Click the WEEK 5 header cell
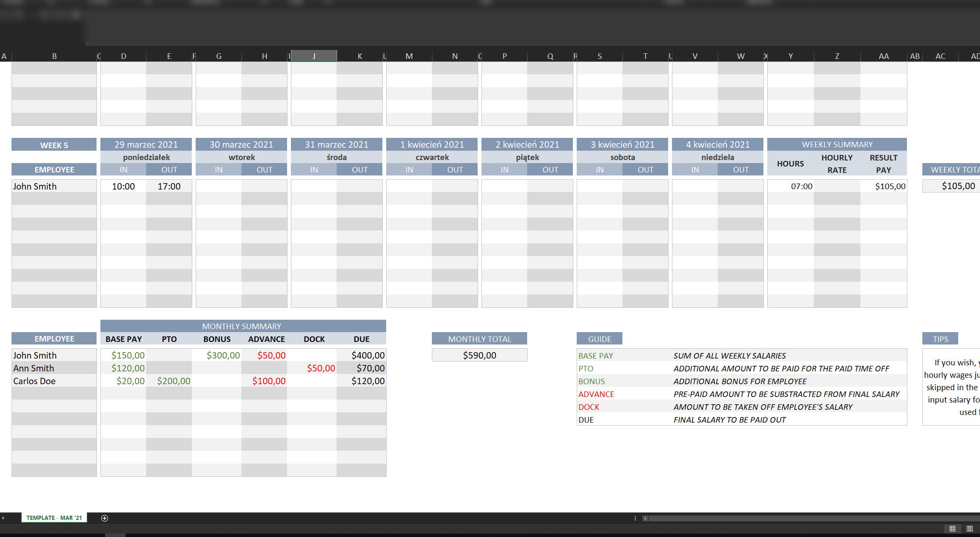Viewport: 980px width, 537px height. [54, 144]
